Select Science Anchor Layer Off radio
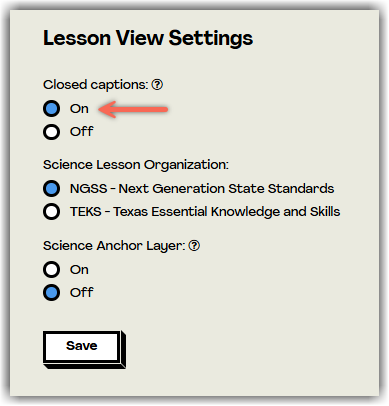Viewport: 389px width, 406px height. click(52, 293)
